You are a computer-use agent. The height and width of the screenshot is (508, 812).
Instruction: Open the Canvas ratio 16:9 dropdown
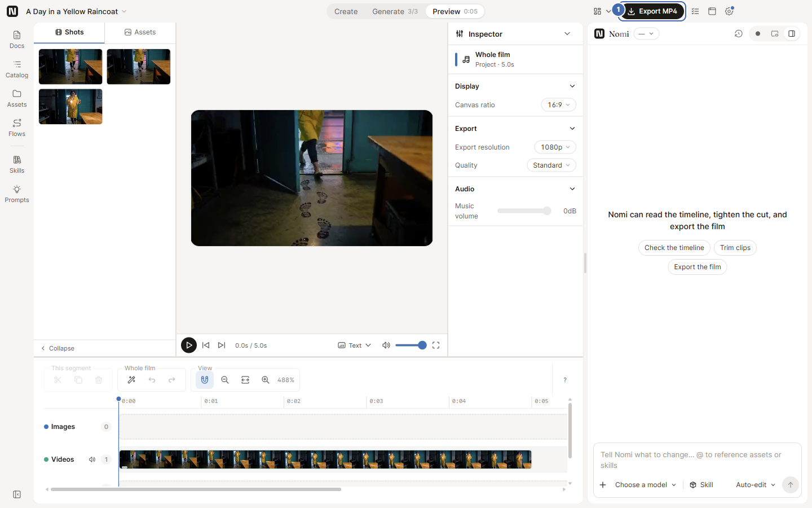pos(559,105)
